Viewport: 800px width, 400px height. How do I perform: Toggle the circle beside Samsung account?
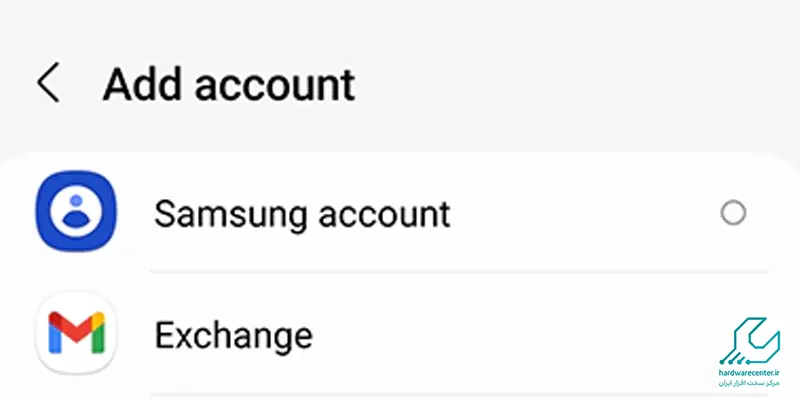[x=733, y=213]
